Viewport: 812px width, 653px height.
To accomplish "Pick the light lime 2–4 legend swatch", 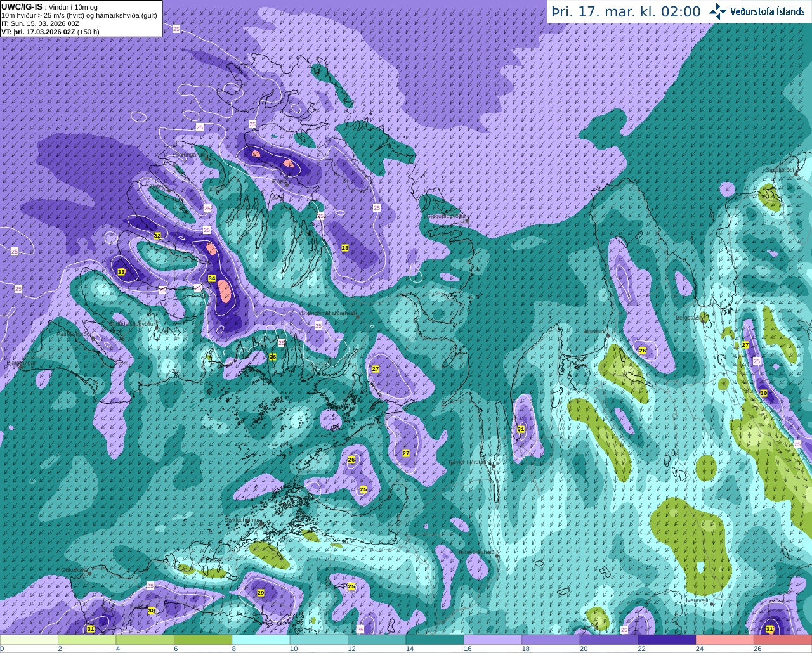I will pos(87,640).
